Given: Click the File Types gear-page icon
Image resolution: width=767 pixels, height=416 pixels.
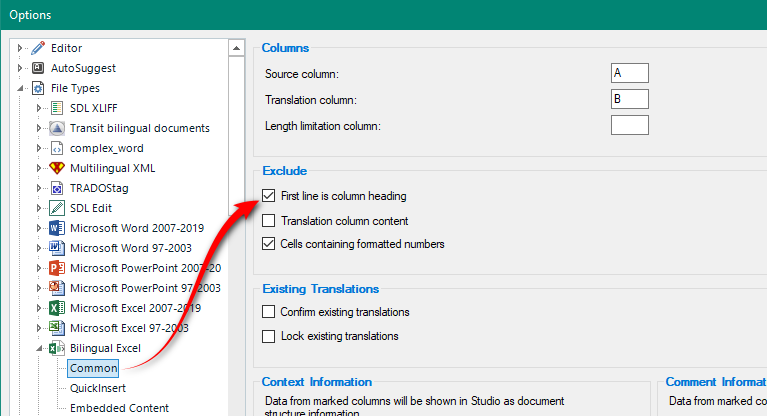Looking at the screenshot, I should [38, 88].
